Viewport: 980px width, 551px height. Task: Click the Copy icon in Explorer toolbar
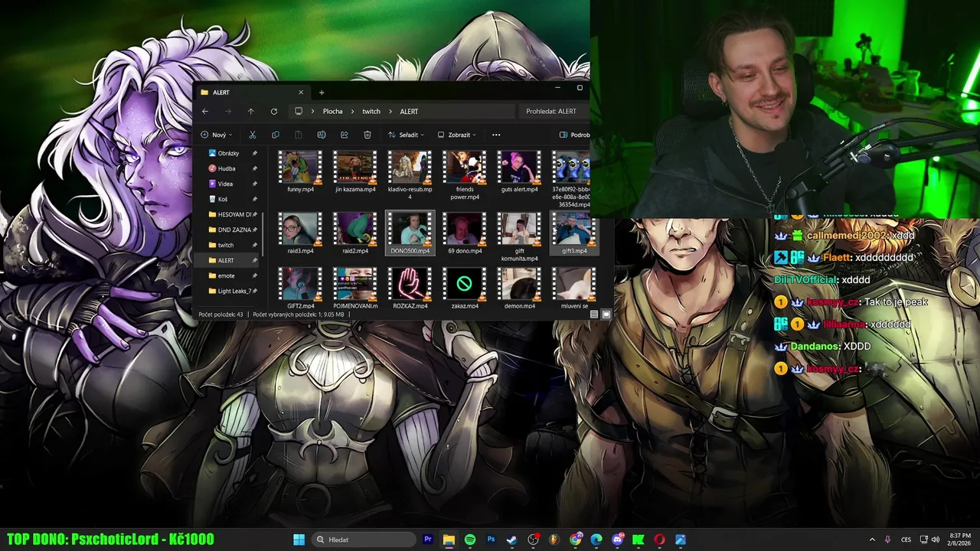click(x=275, y=135)
